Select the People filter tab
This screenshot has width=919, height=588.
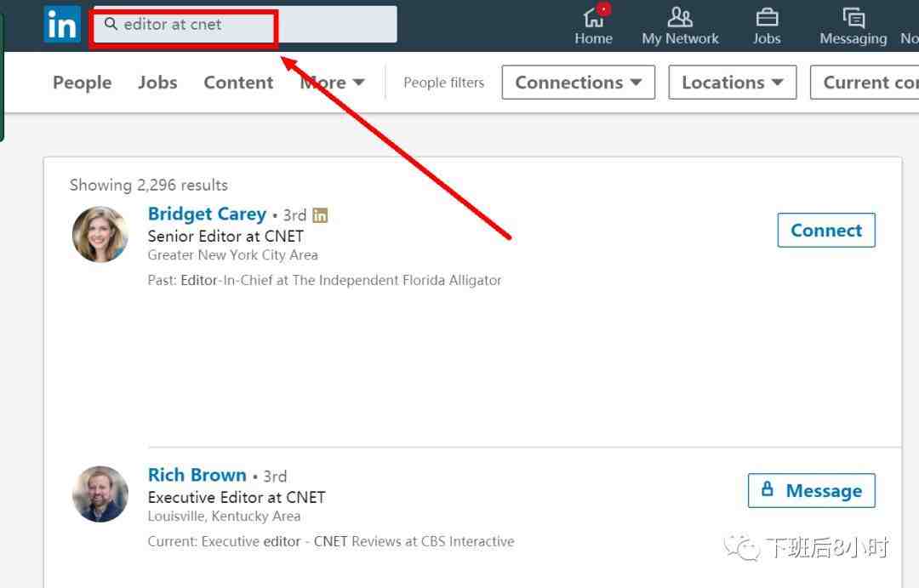point(82,83)
